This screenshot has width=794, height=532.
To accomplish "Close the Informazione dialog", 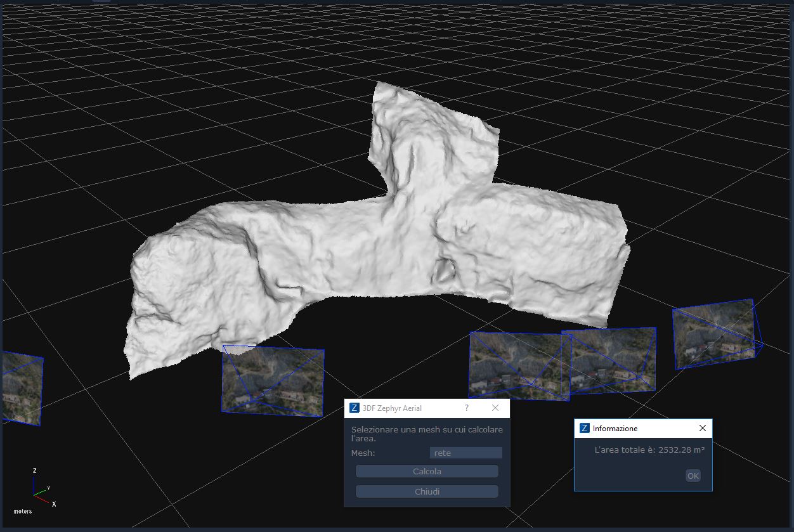I will pyautogui.click(x=702, y=428).
